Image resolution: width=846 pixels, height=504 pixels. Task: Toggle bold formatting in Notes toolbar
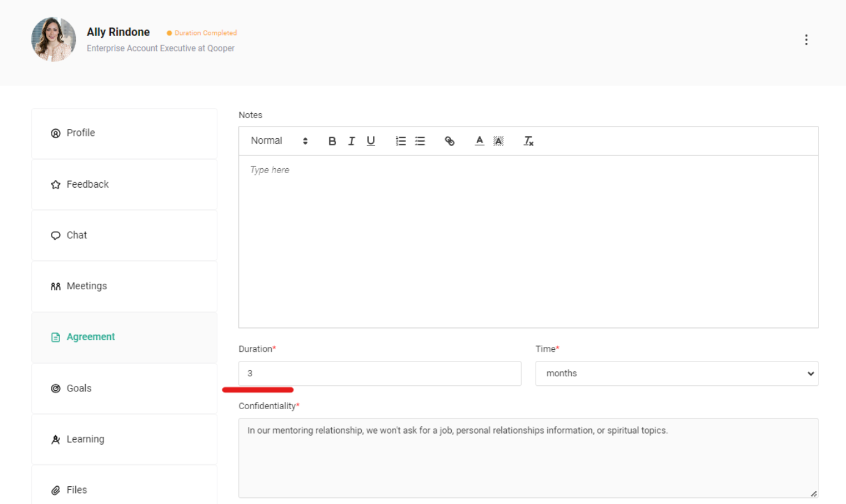332,141
